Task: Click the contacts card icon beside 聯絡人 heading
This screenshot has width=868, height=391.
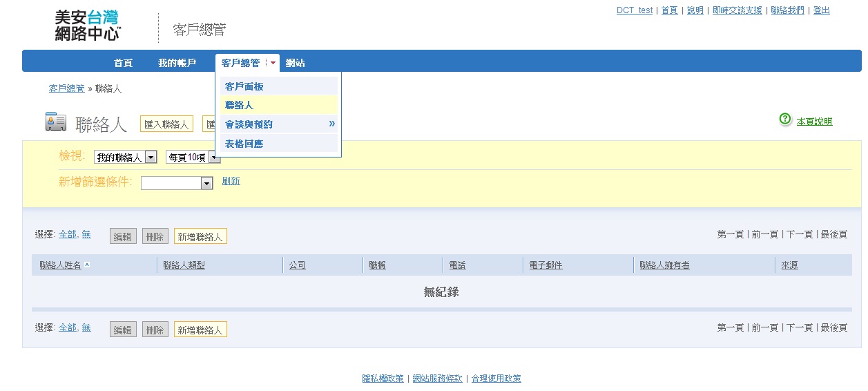Action: pyautogui.click(x=56, y=122)
